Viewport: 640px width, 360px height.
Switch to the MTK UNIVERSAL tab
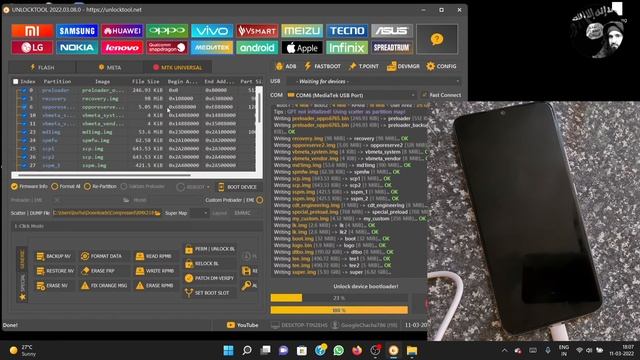coord(178,67)
